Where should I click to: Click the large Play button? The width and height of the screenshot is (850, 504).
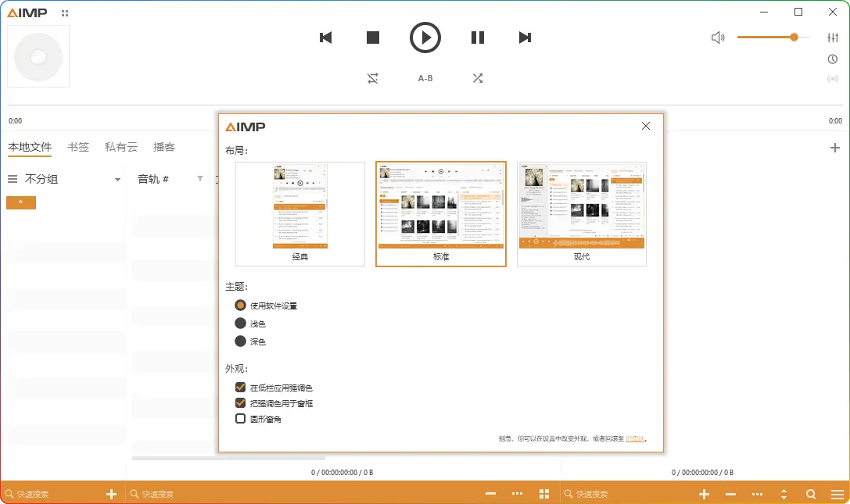tap(425, 38)
